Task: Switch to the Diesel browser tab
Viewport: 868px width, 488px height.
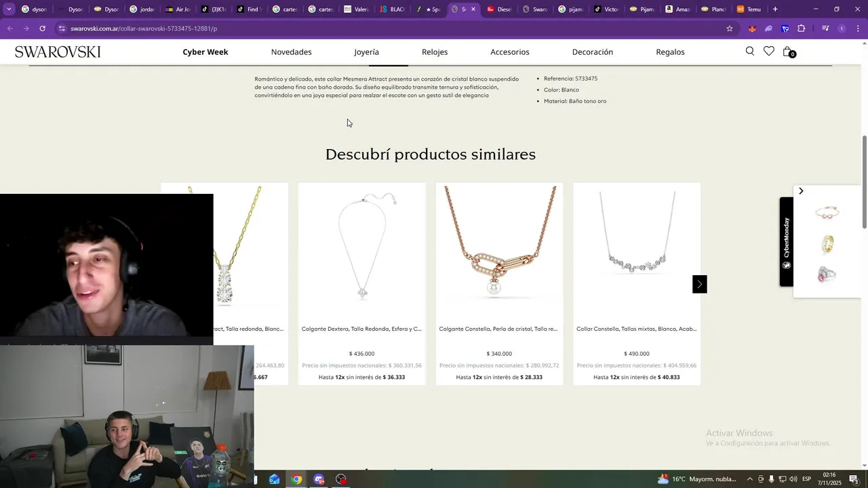Action: tap(499, 9)
